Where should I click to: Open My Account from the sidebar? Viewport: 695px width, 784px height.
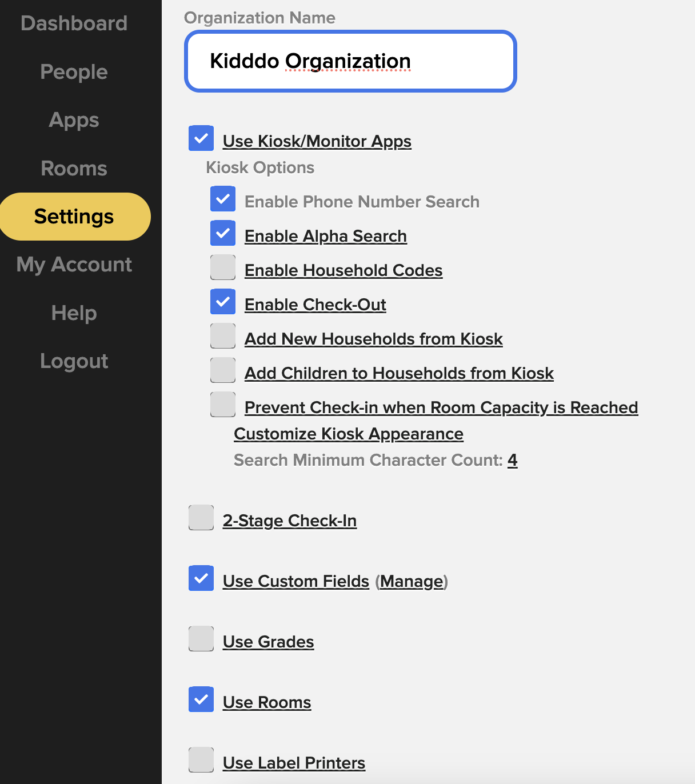(74, 265)
